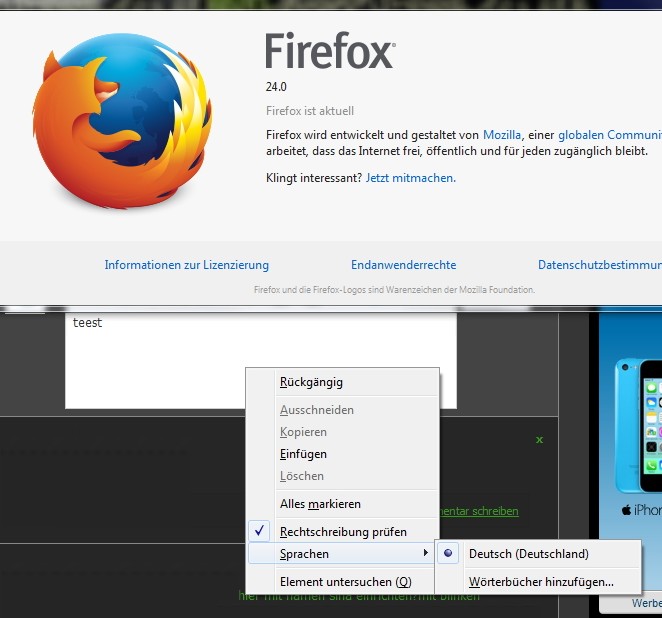Image resolution: width=662 pixels, height=618 pixels.
Task: Choose Löschen in the context menu
Action: click(x=342, y=476)
